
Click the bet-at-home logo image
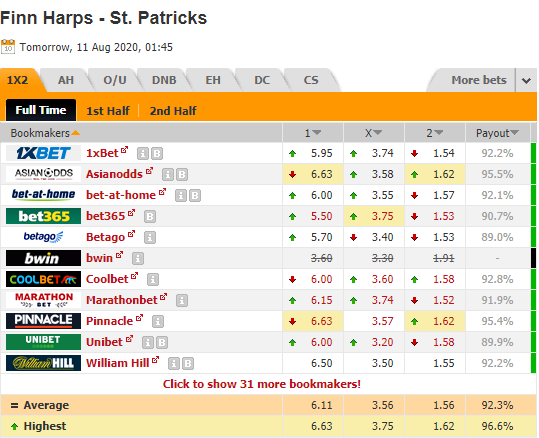[43, 195]
